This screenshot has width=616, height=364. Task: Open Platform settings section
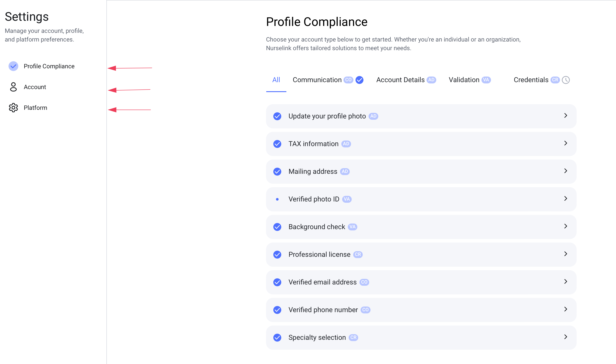pyautogui.click(x=28, y=108)
